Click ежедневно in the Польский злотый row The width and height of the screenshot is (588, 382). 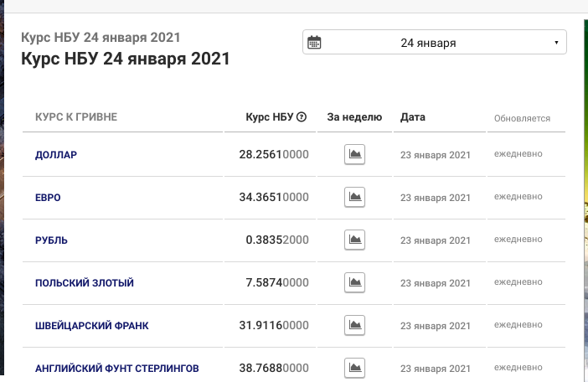pos(518,282)
